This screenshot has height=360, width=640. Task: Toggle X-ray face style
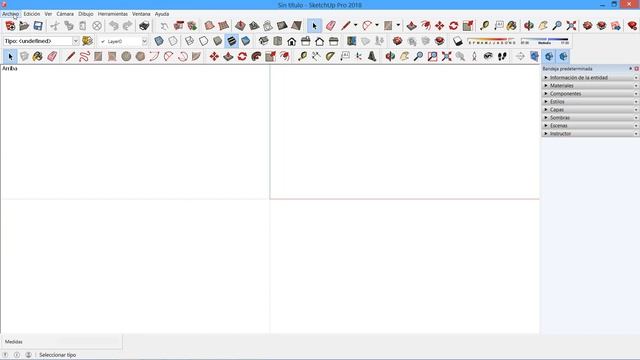click(x=159, y=41)
